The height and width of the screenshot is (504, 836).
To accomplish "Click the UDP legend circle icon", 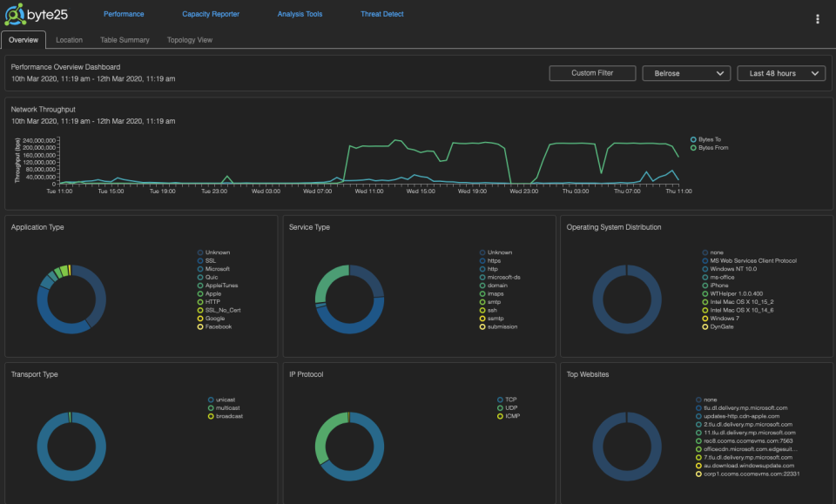I will coord(499,407).
